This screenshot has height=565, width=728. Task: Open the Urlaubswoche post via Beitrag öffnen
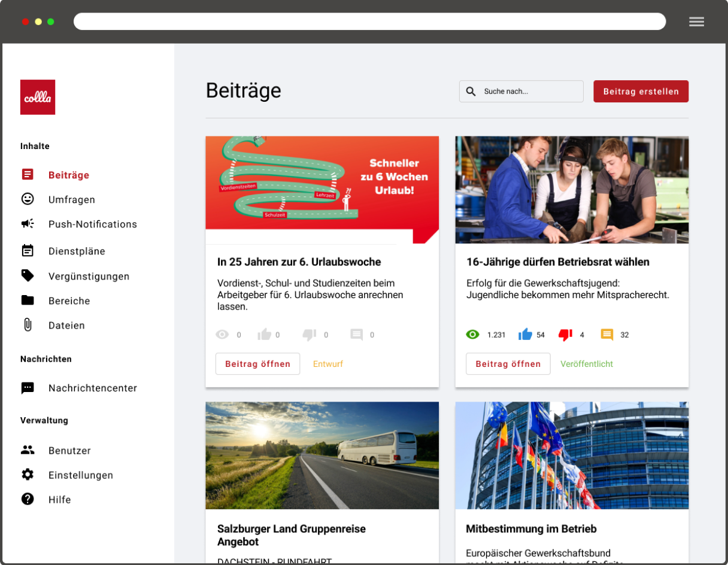pos(257,363)
